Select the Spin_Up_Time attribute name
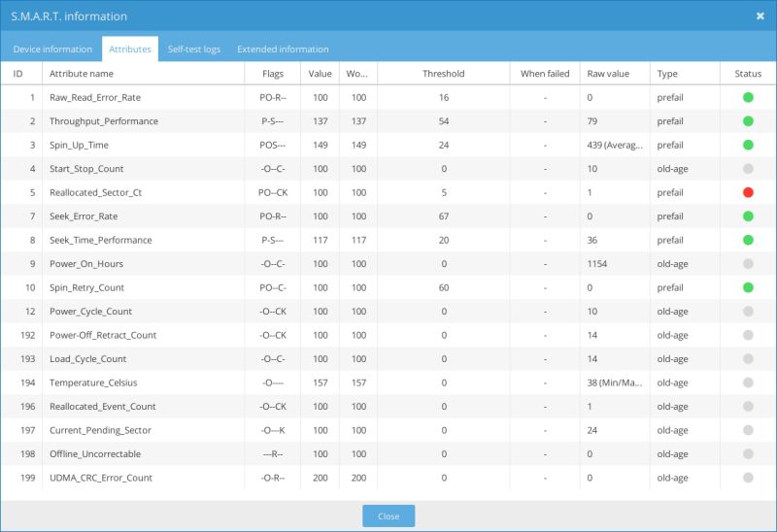777x532 pixels. 79,146
